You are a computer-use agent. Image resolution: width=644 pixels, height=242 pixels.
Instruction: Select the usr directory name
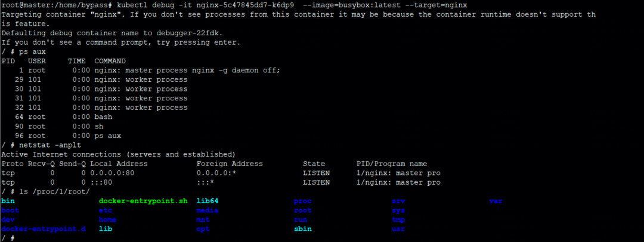398,229
